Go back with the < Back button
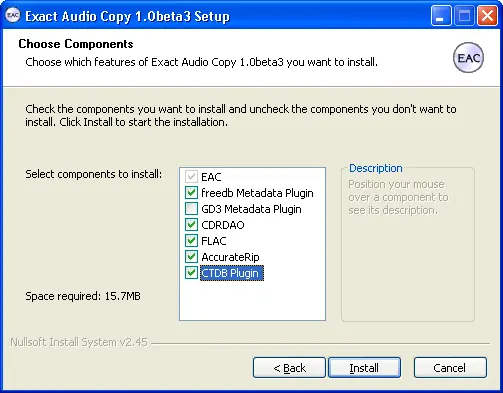Image resolution: width=503 pixels, height=393 pixels. pos(289,368)
